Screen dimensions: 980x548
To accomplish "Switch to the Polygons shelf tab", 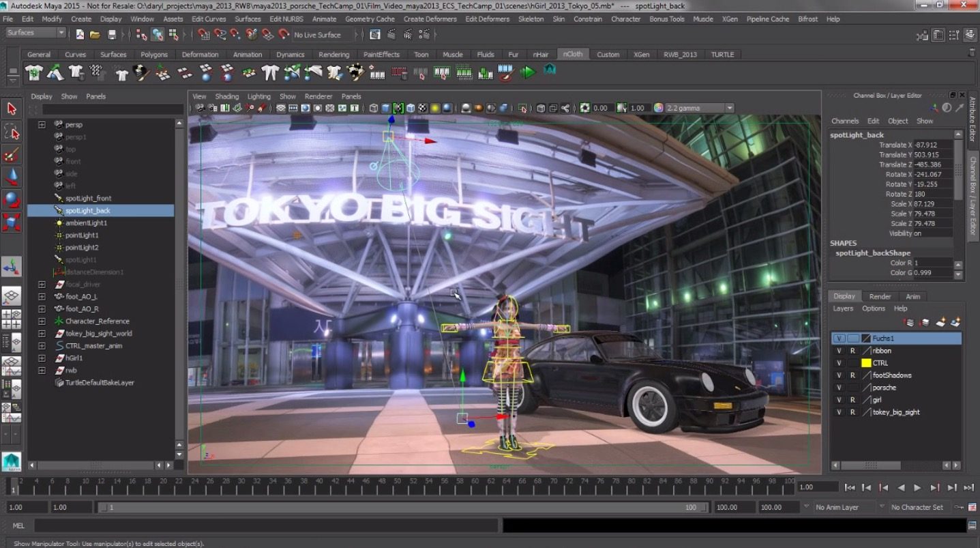I will point(154,55).
